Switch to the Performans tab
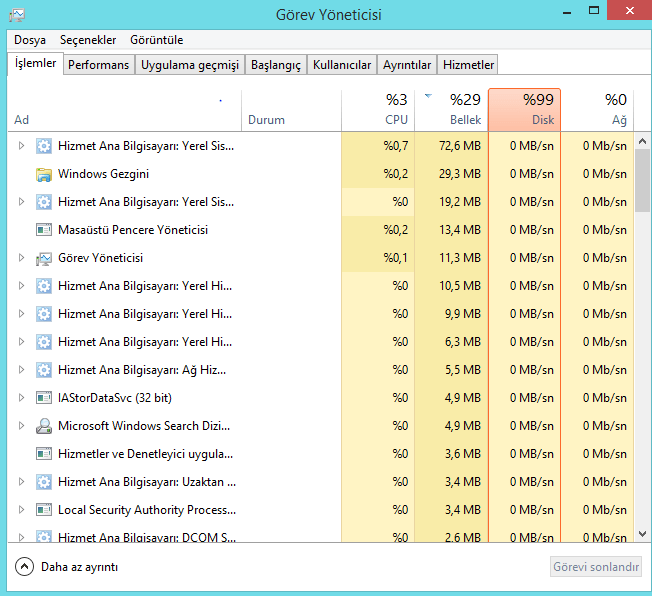The height and width of the screenshot is (596, 652). pos(99,65)
